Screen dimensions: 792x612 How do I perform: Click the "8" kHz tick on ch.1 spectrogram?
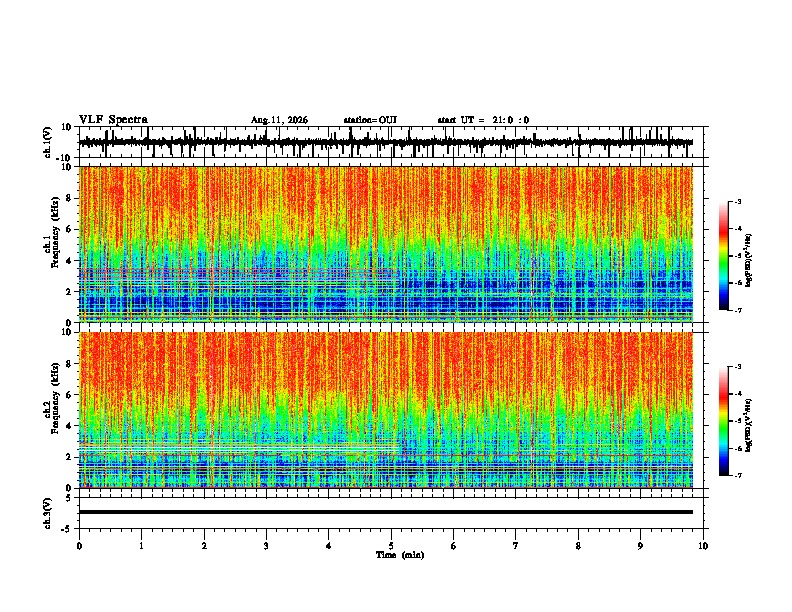pyautogui.click(x=69, y=198)
